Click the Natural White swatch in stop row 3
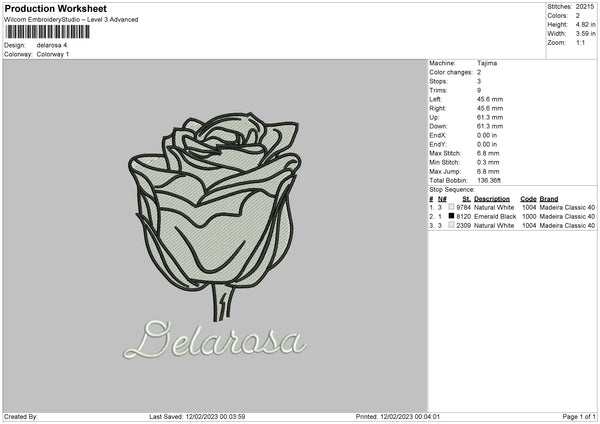Image resolution: width=600 pixels, height=424 pixels. click(451, 225)
